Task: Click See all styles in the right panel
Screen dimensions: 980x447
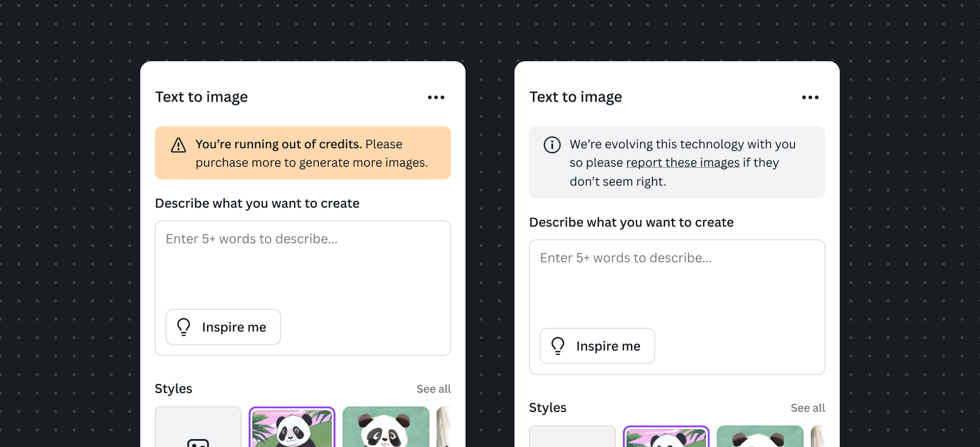Action: pyautogui.click(x=808, y=408)
